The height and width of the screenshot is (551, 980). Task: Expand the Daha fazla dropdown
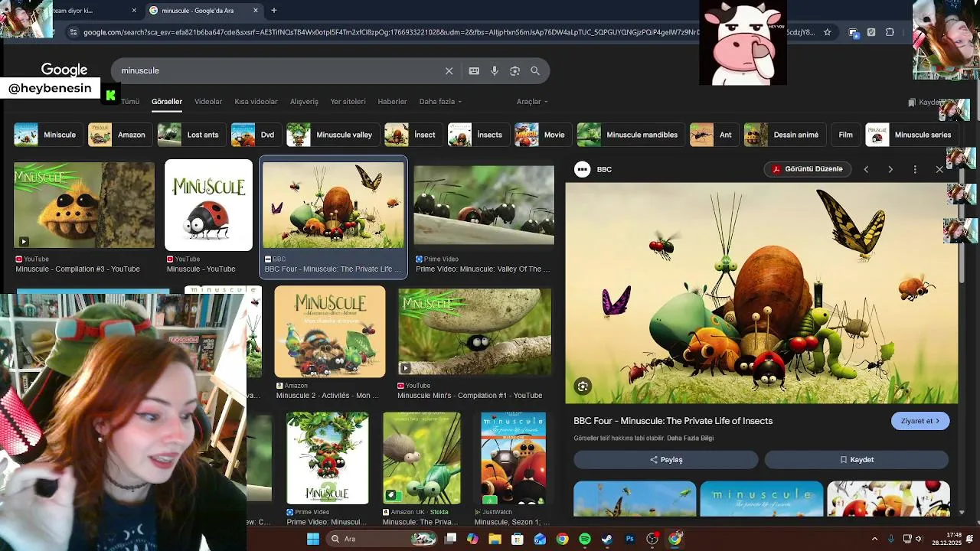[x=440, y=102]
